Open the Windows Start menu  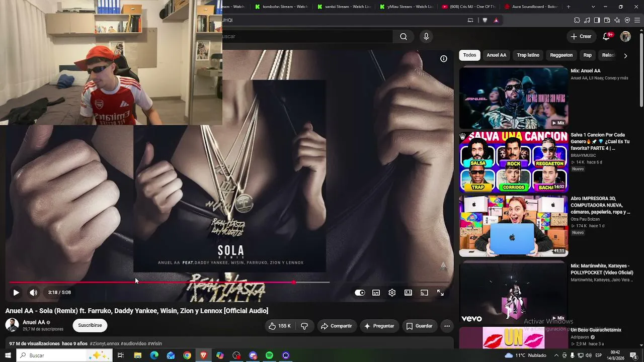[8, 355]
